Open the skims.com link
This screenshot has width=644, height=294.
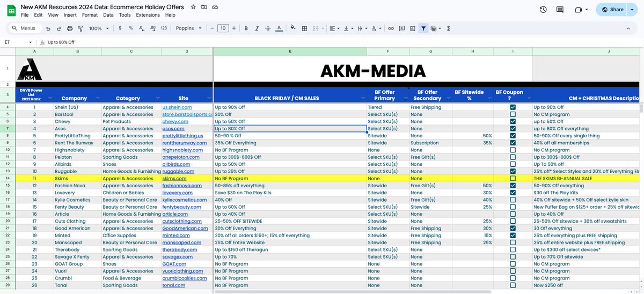(174, 178)
